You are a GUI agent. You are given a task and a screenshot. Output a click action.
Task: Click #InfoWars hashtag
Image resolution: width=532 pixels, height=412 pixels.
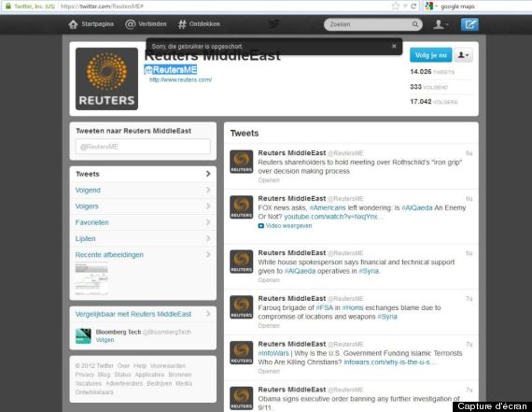click(x=273, y=353)
